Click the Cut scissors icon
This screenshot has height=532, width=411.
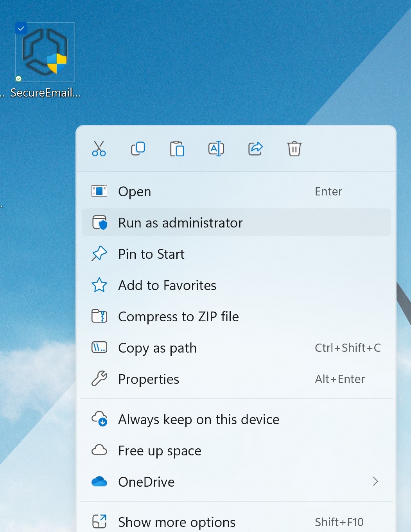pos(99,149)
